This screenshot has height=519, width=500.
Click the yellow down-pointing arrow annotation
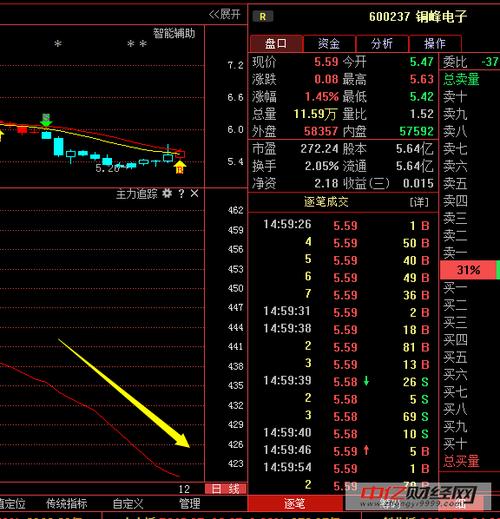click(124, 393)
